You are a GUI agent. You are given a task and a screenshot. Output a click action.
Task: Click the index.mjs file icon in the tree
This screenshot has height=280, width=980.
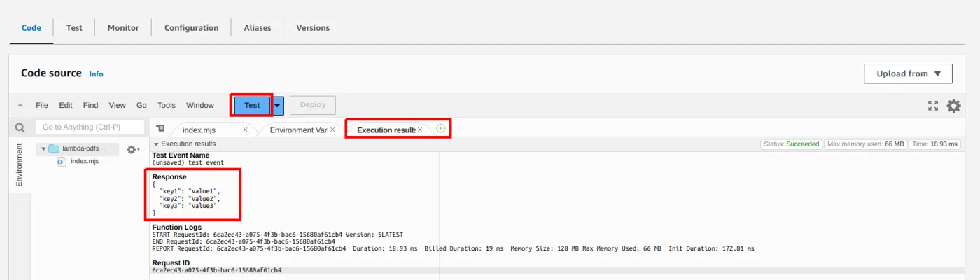click(x=61, y=161)
